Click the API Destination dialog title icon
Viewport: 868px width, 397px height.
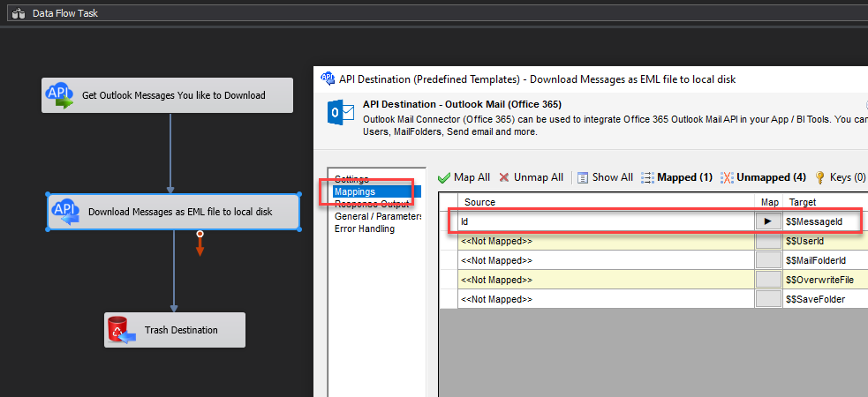pos(328,79)
